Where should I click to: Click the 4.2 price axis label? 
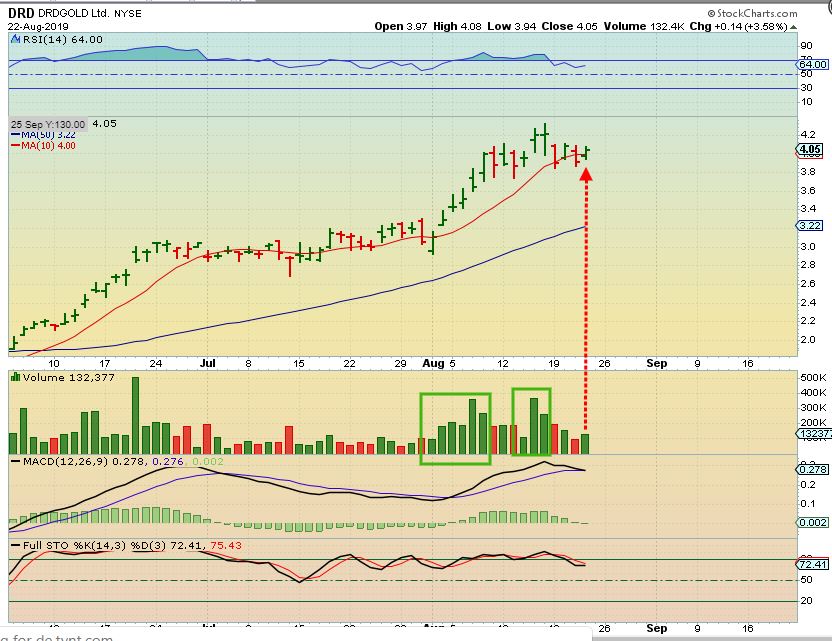(x=808, y=134)
